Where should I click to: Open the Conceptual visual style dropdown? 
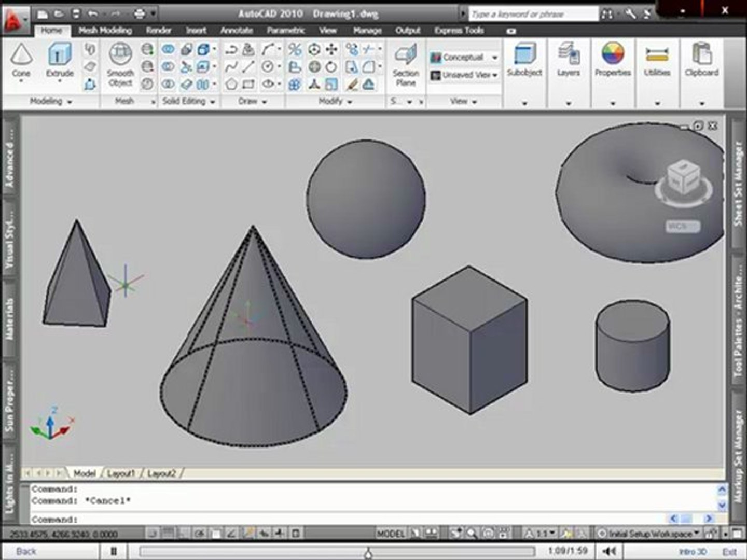click(464, 58)
